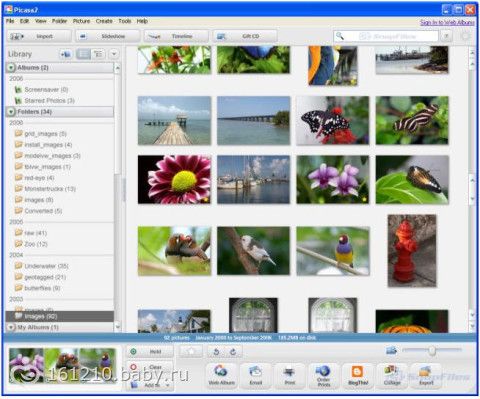Click Sign In to Web Albums link
This screenshot has width=480, height=399.
pyautogui.click(x=447, y=22)
